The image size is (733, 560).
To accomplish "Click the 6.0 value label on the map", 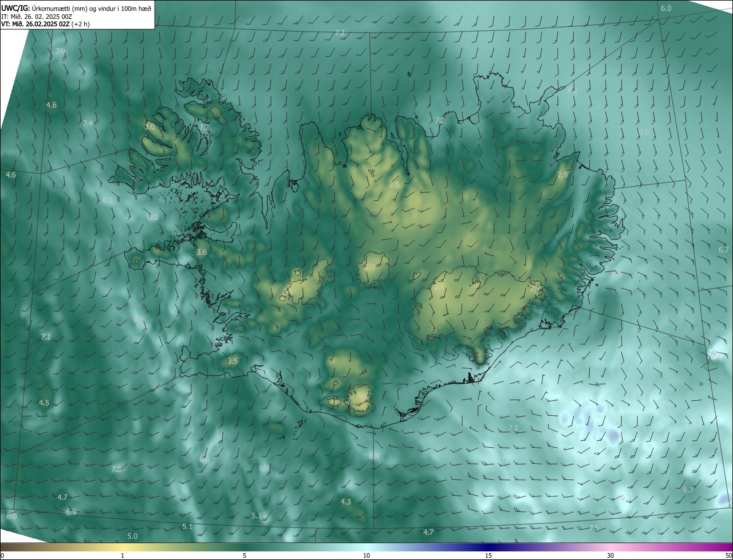I will (666, 9).
